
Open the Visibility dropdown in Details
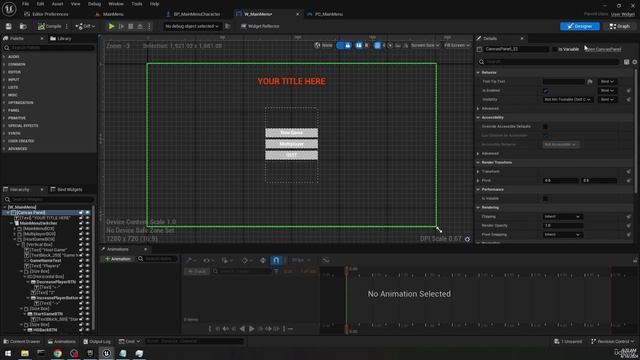[x=568, y=100]
